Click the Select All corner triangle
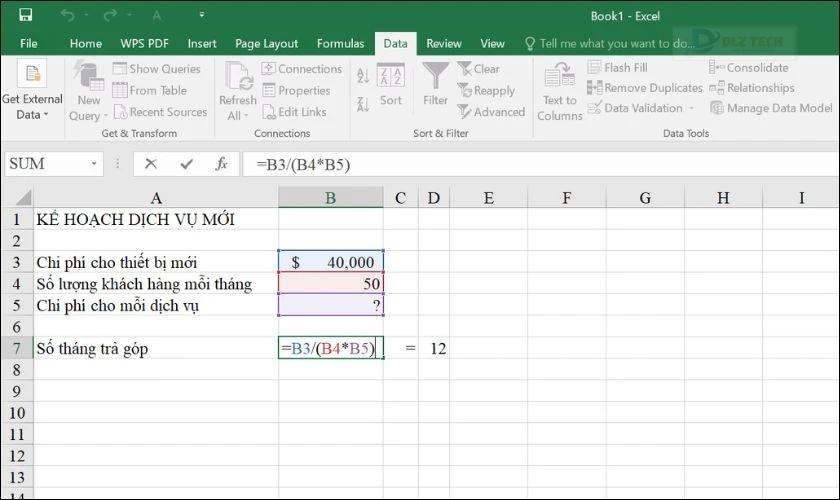This screenshot has width=840, height=500. [x=24, y=198]
